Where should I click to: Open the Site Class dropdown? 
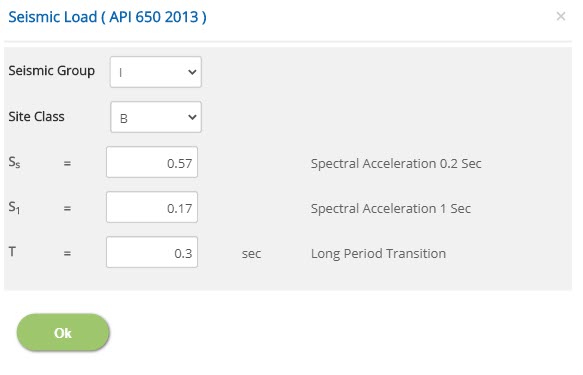(156, 117)
